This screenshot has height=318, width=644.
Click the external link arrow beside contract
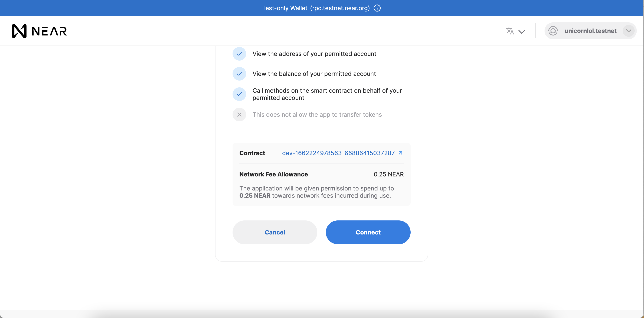click(x=400, y=153)
